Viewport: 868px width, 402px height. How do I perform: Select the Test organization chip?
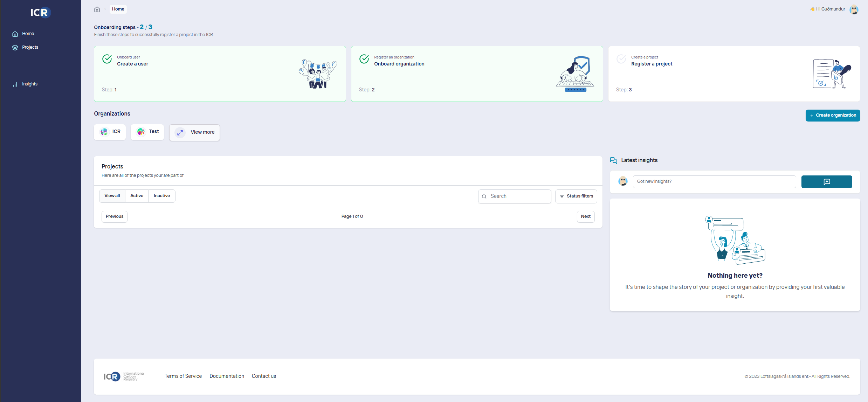147,132
